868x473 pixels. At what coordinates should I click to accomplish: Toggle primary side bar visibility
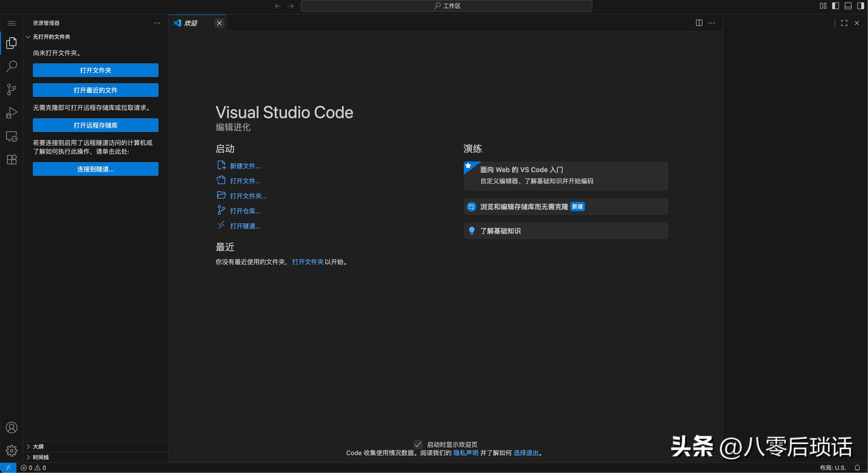coord(835,6)
